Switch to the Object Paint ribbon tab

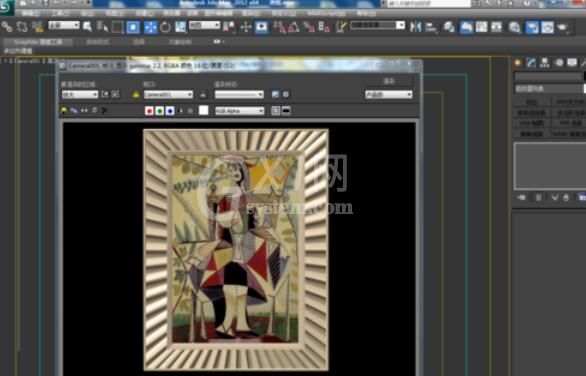[x=181, y=42]
